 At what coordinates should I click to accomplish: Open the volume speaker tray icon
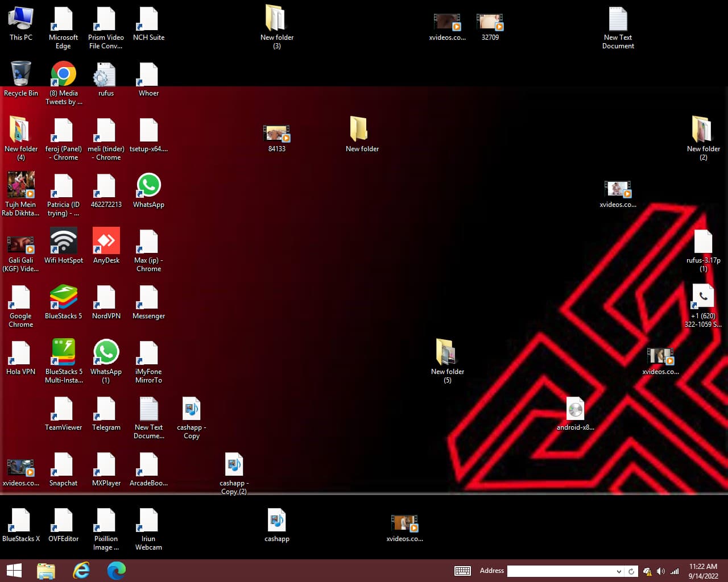[661, 571]
